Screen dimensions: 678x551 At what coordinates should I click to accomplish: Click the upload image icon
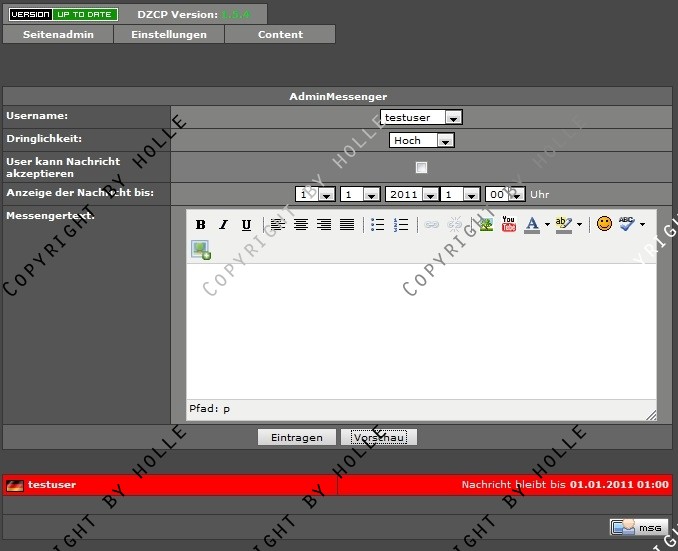click(201, 250)
